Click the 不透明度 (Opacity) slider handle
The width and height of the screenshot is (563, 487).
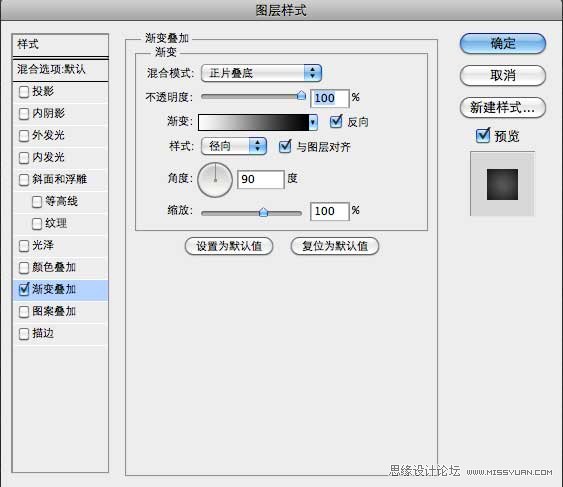click(x=301, y=96)
